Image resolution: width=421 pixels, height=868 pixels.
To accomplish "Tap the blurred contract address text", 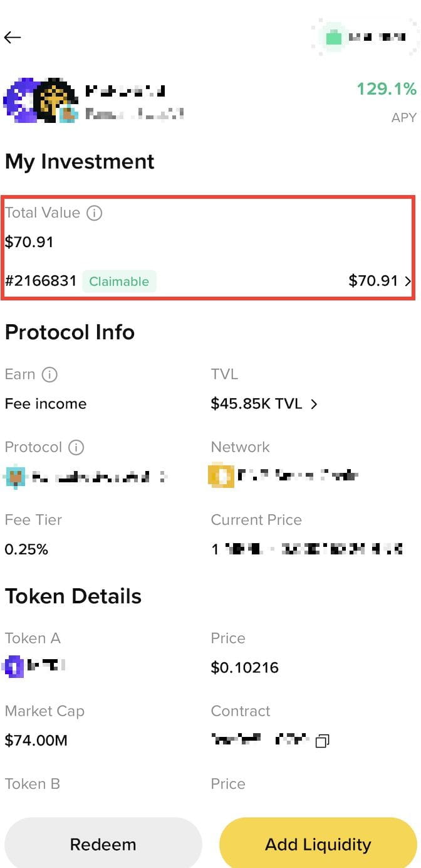I will (261, 740).
